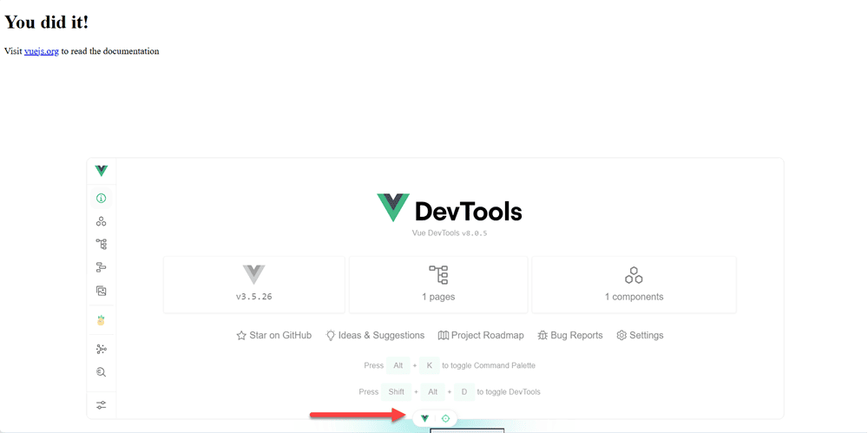Open the Settings link with gear icon
This screenshot has height=433, width=868.
[640, 335]
